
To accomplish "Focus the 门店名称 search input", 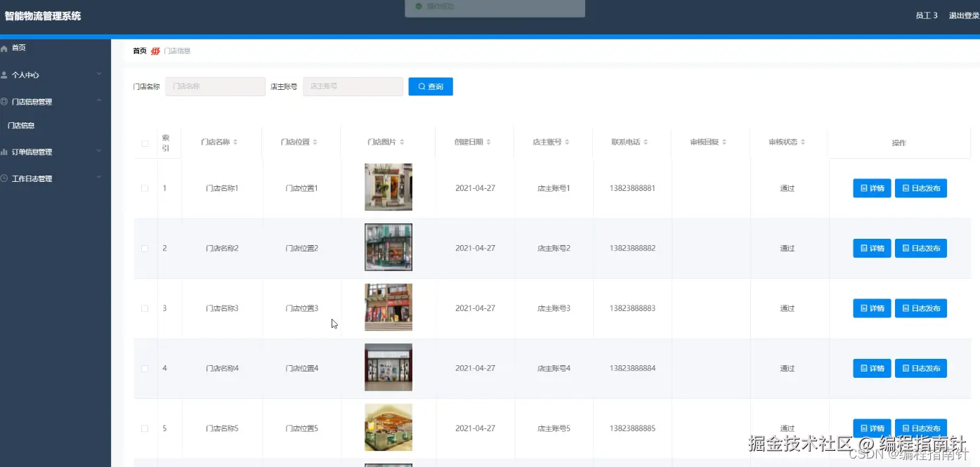I will pyautogui.click(x=216, y=86).
